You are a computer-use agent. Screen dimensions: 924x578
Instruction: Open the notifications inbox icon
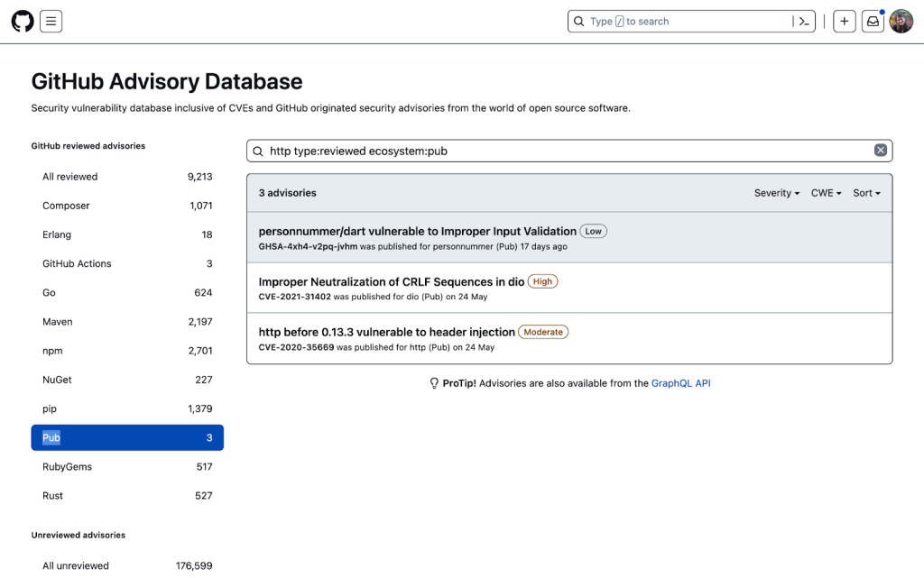[x=872, y=20]
